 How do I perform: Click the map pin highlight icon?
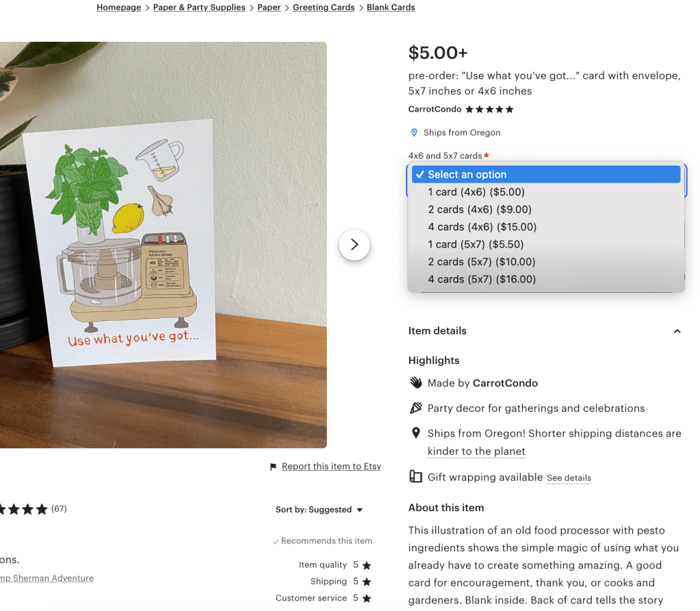point(415,434)
